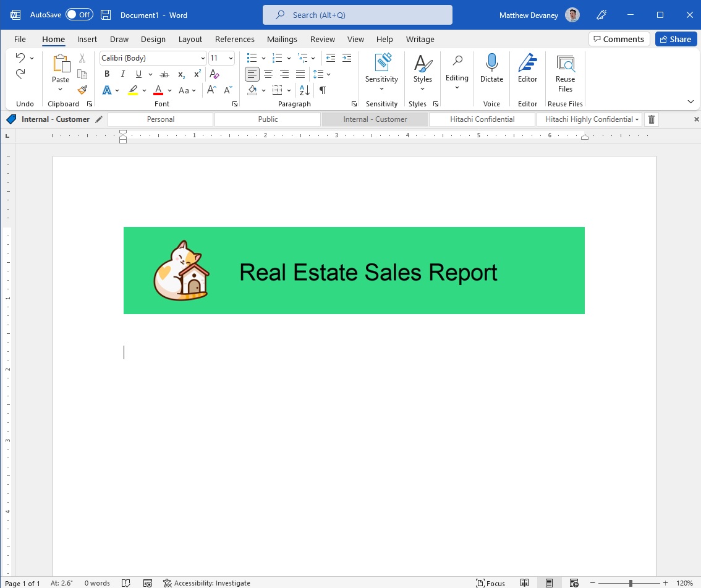The width and height of the screenshot is (701, 588).
Task: Open the Comments panel
Action: [x=619, y=39]
